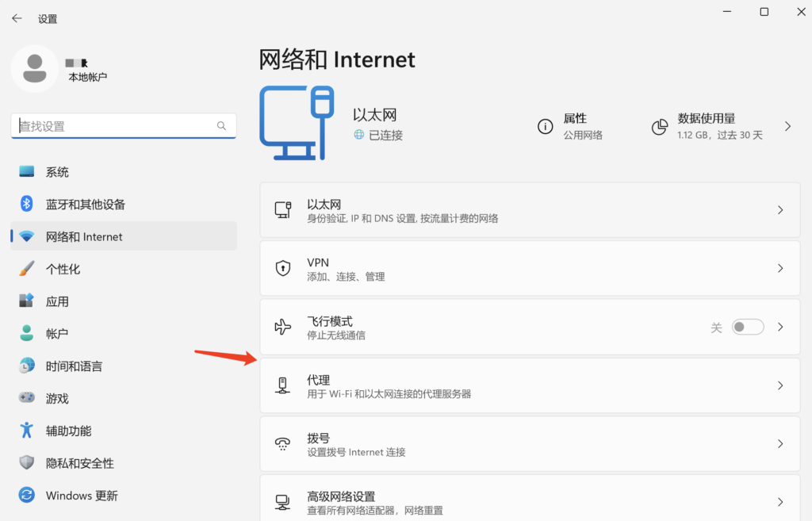Open the Proxy settings row
Viewport: 812px width, 521px height.
[529, 385]
